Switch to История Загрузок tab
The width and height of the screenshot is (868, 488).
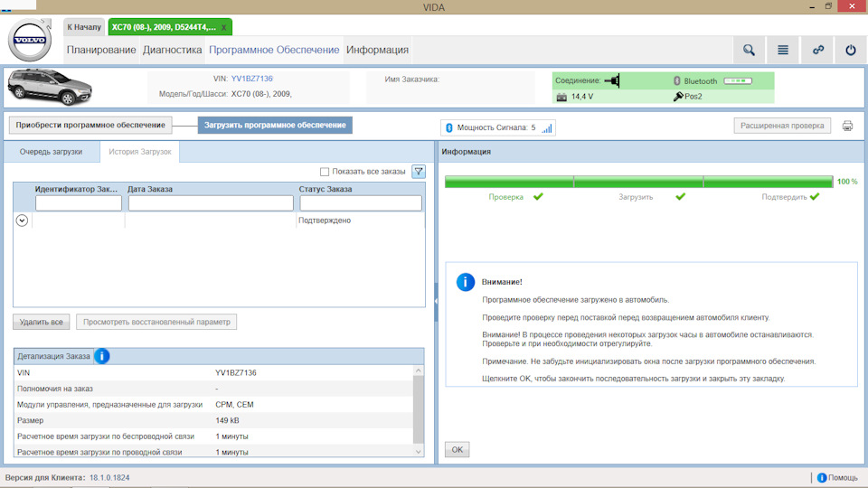click(x=139, y=152)
